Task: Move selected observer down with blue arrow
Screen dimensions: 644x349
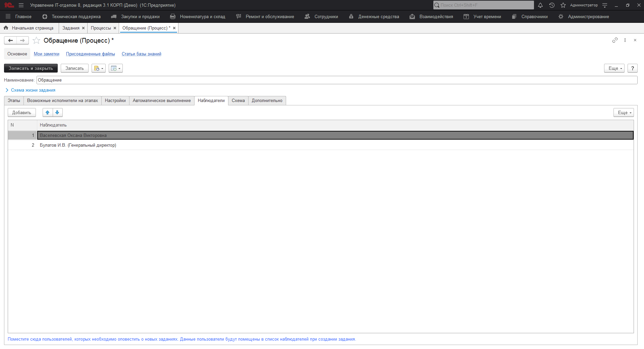Action: pyautogui.click(x=57, y=112)
